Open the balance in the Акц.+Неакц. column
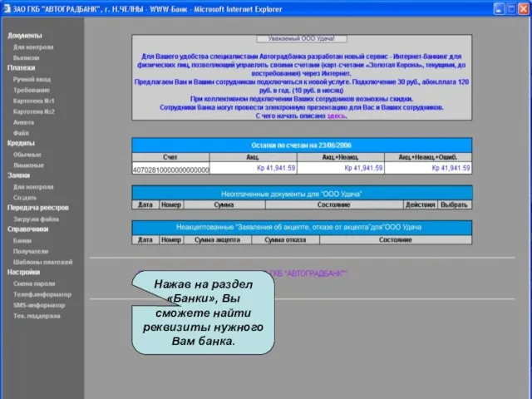The image size is (532, 399). coord(363,168)
